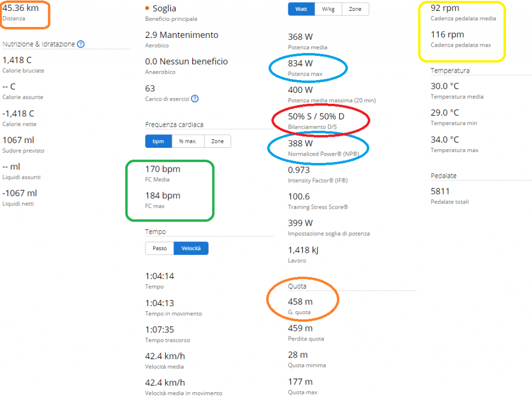
Task: Click 458 m G. quota value
Action: tap(300, 301)
